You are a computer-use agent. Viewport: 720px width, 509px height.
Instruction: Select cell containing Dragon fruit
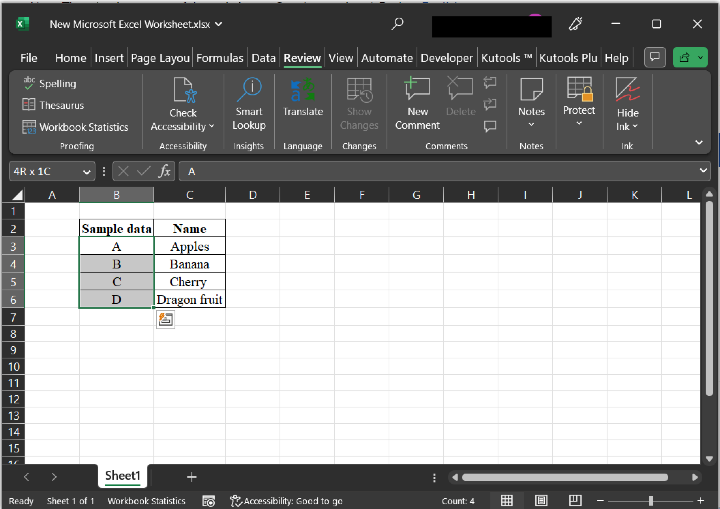(x=190, y=300)
